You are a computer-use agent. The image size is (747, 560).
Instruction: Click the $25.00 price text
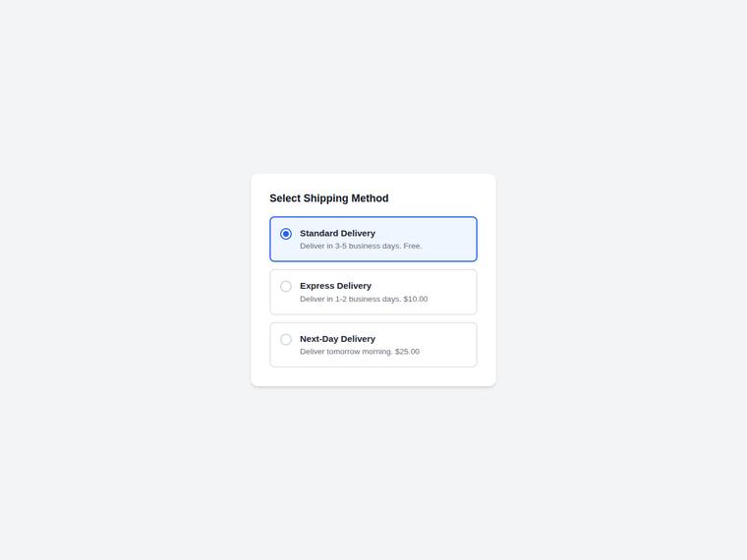[x=407, y=352]
